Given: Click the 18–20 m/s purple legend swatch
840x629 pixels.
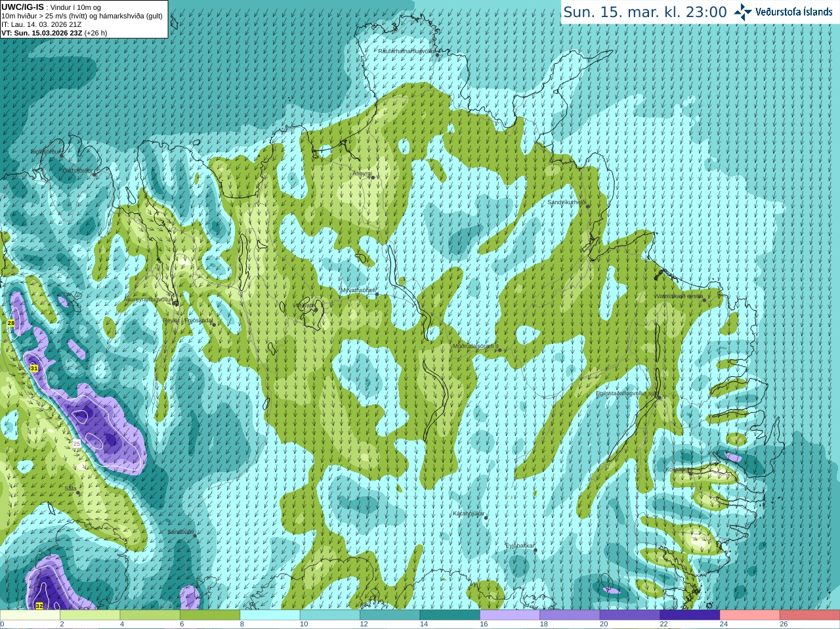Looking at the screenshot, I should [570, 615].
